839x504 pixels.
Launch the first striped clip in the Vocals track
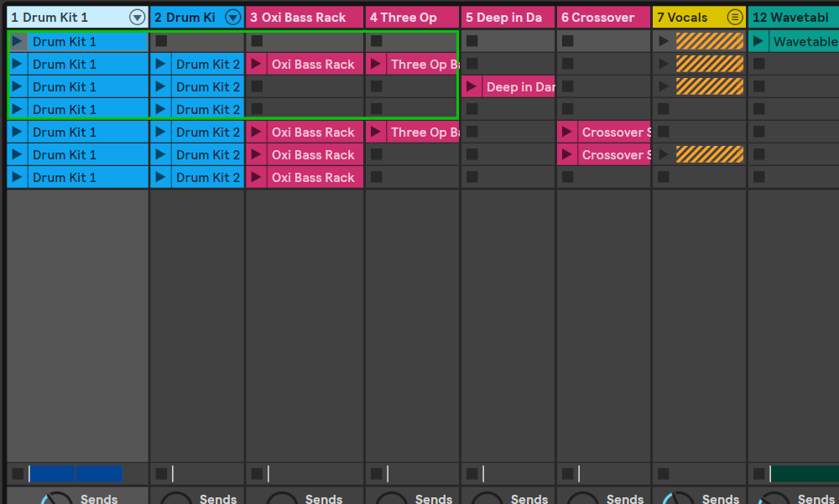664,41
